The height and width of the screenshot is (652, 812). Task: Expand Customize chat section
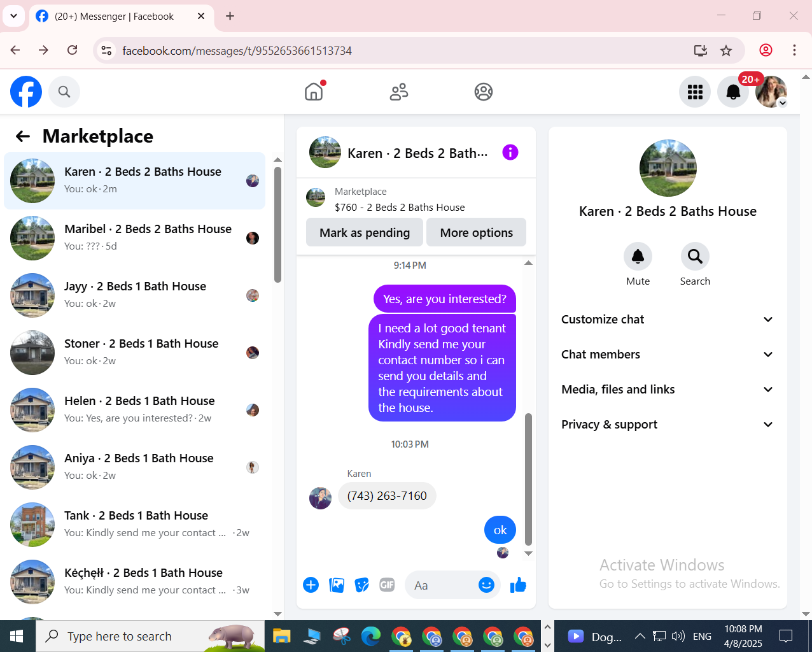click(668, 320)
